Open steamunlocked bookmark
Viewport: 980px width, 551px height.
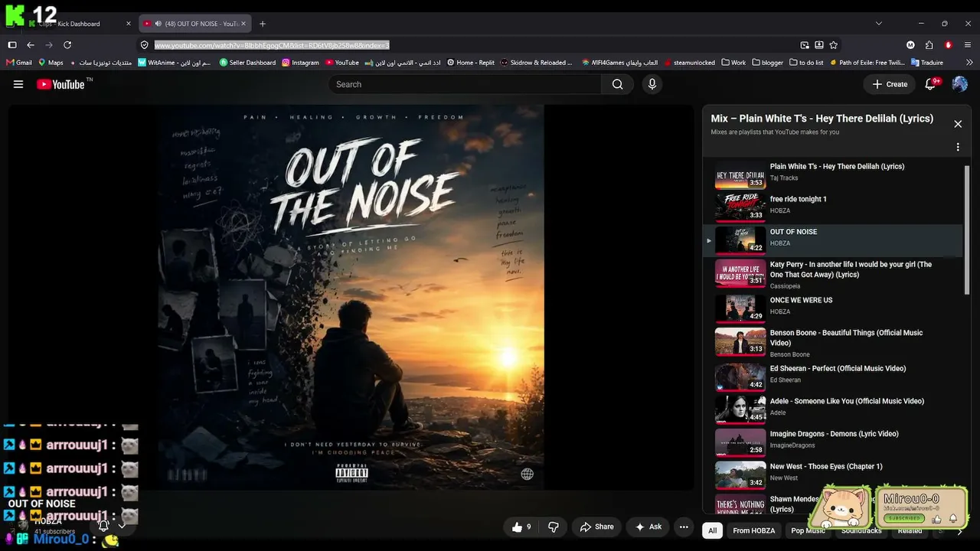pos(689,63)
